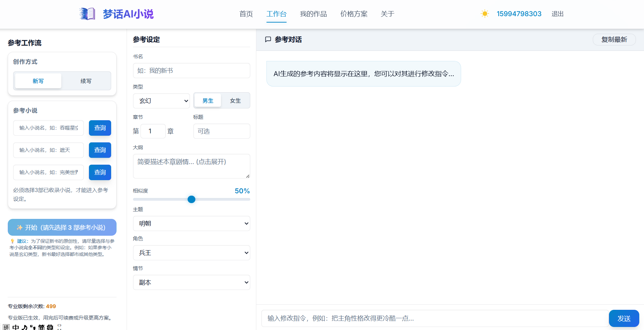Click the 书名 input field
644x330 pixels.
(x=191, y=71)
